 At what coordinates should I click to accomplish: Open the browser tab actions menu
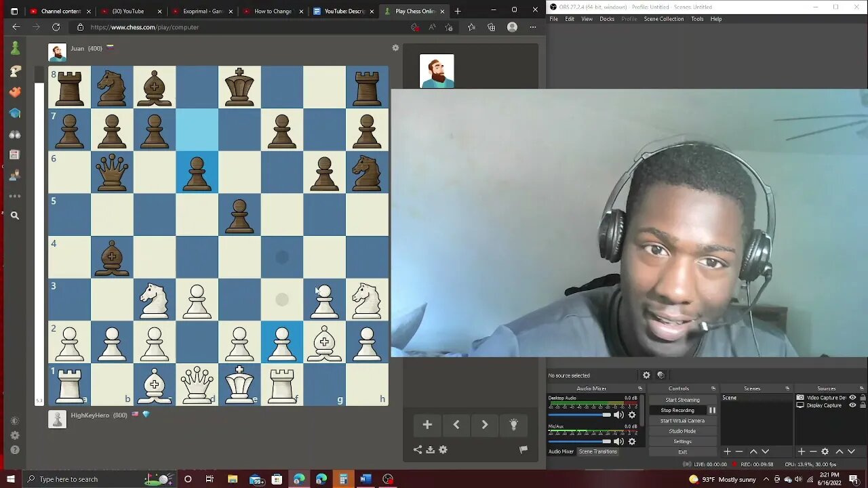click(x=14, y=11)
